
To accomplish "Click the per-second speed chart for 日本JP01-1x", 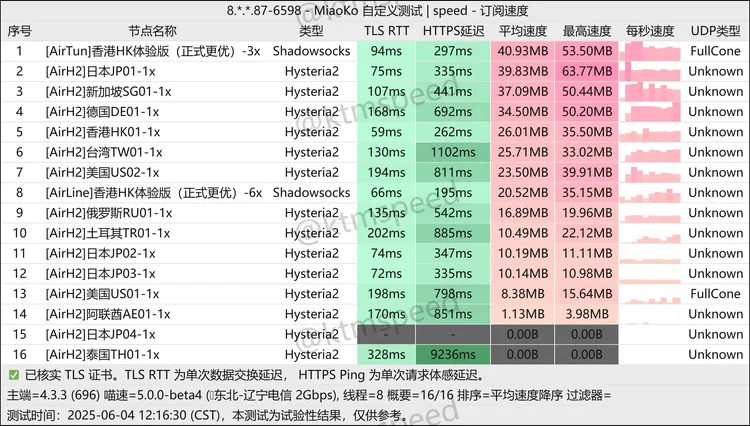I will pyautogui.click(x=651, y=71).
